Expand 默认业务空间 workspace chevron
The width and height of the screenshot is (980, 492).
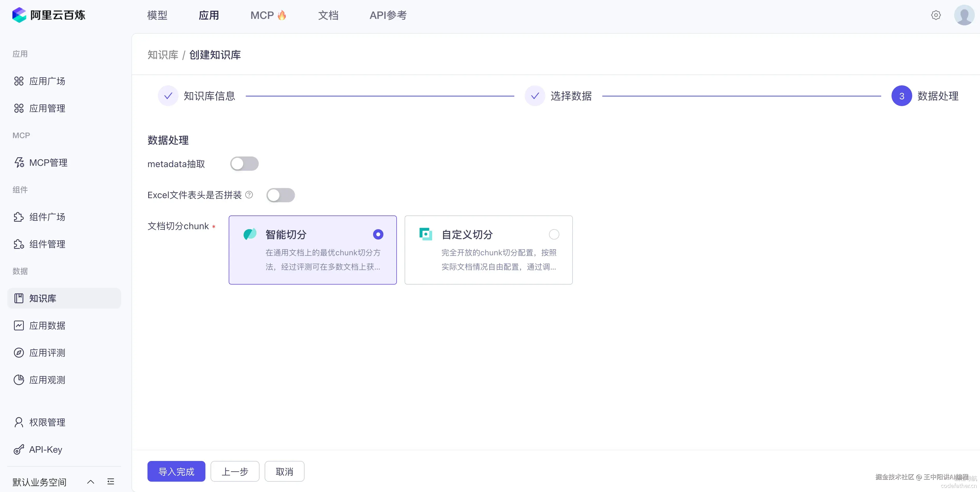pyautogui.click(x=91, y=482)
